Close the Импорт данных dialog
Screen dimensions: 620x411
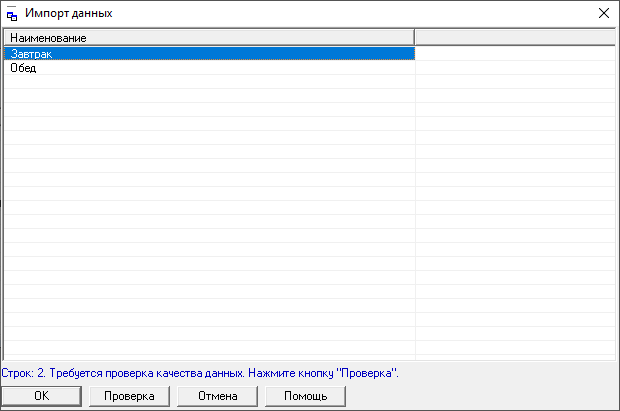click(603, 14)
